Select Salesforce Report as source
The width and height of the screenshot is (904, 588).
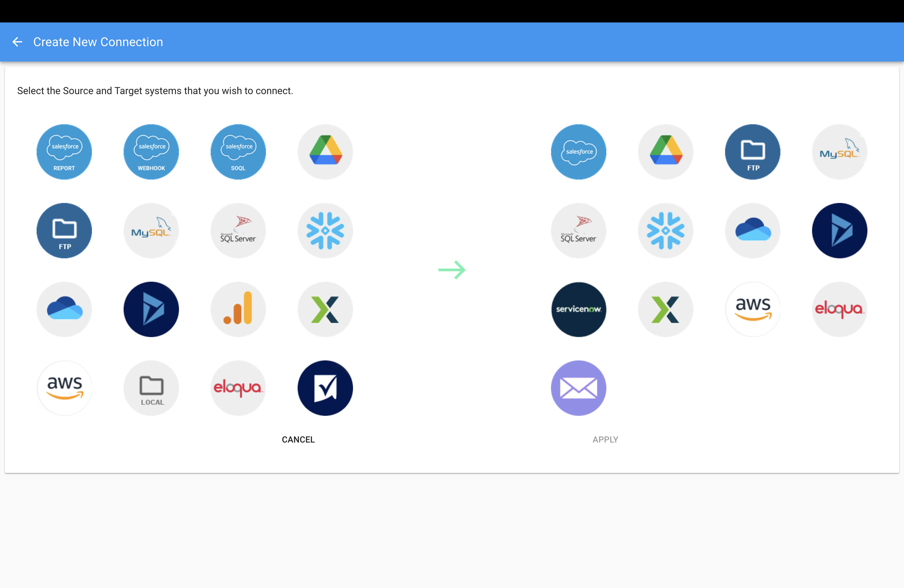[x=64, y=152]
